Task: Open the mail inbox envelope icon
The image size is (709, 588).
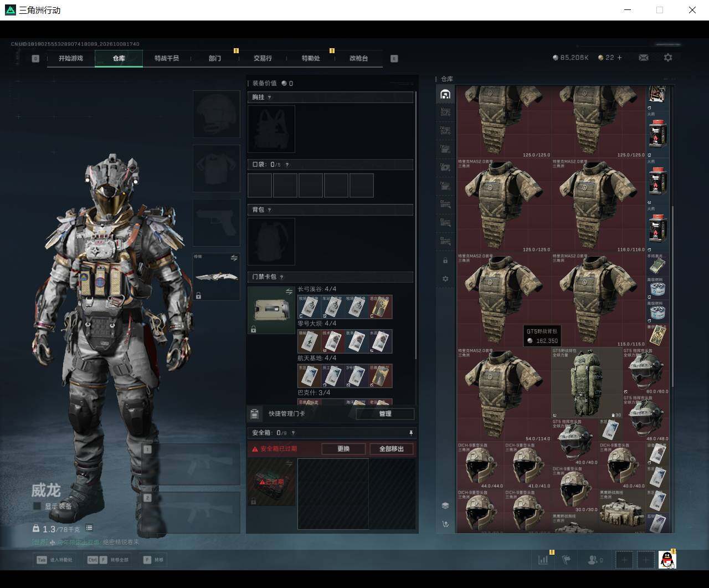Action: (x=644, y=58)
